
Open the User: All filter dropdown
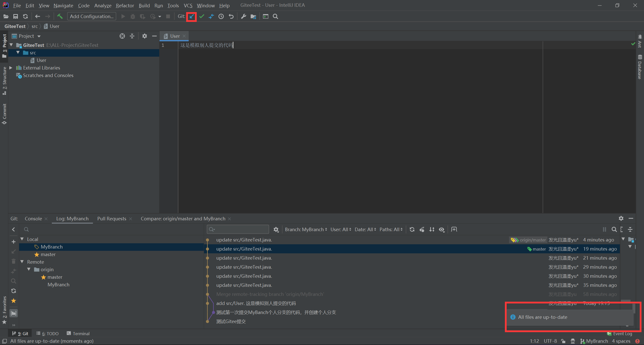[x=341, y=229]
